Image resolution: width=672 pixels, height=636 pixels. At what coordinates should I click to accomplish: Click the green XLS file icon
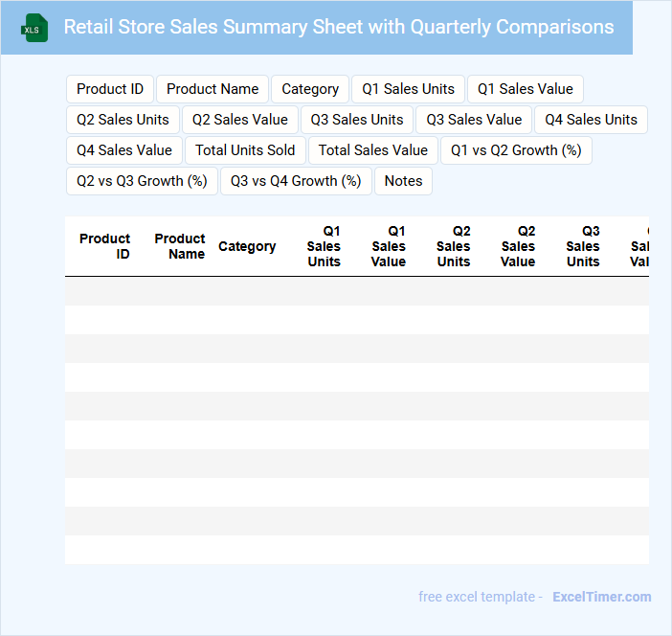35,28
